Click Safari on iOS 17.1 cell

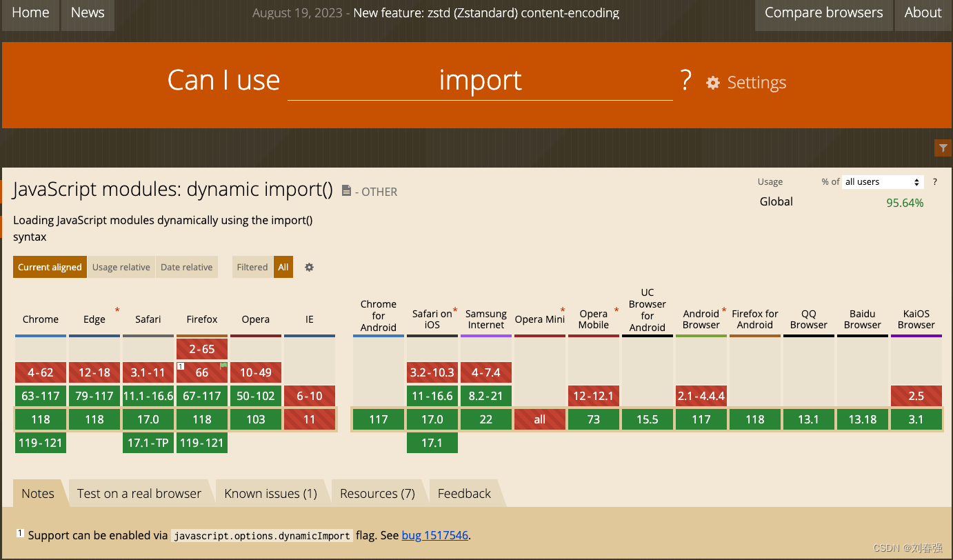pos(432,443)
